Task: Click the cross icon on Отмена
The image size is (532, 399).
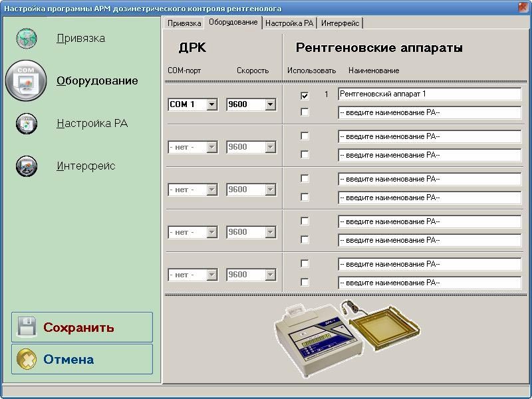Action: click(x=27, y=359)
